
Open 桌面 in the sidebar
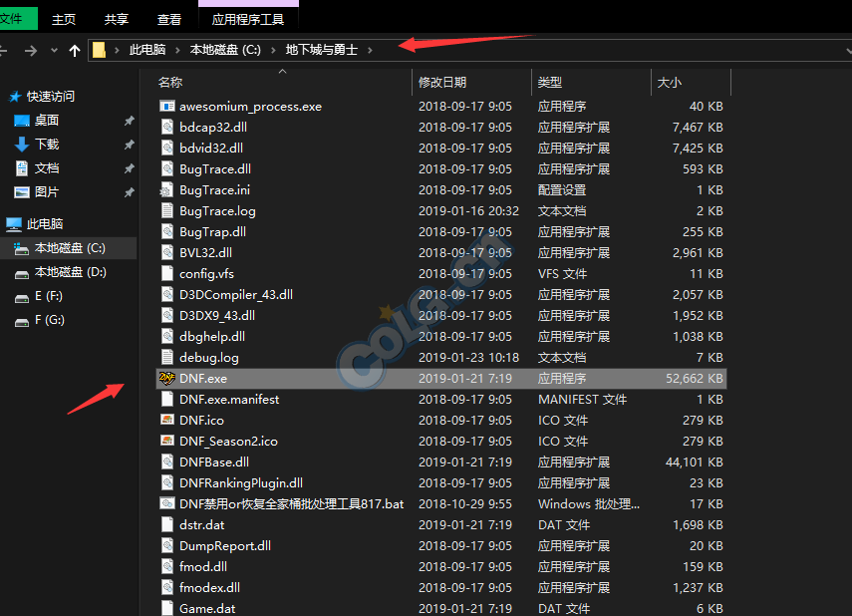47,121
